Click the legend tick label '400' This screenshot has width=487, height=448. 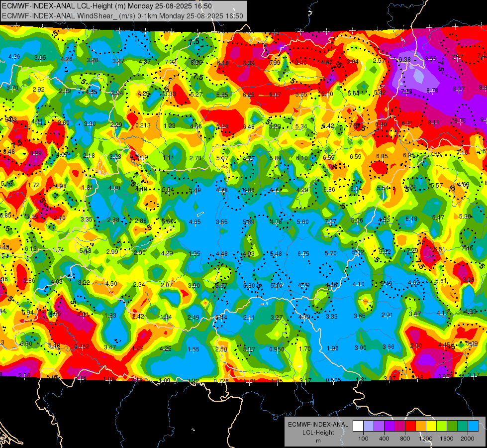pyautogui.click(x=384, y=439)
